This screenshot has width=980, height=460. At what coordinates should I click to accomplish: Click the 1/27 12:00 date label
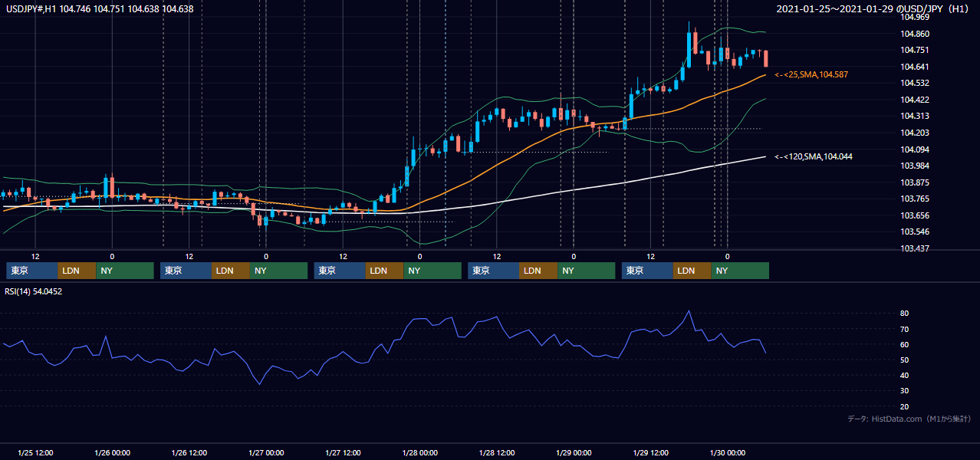click(343, 452)
